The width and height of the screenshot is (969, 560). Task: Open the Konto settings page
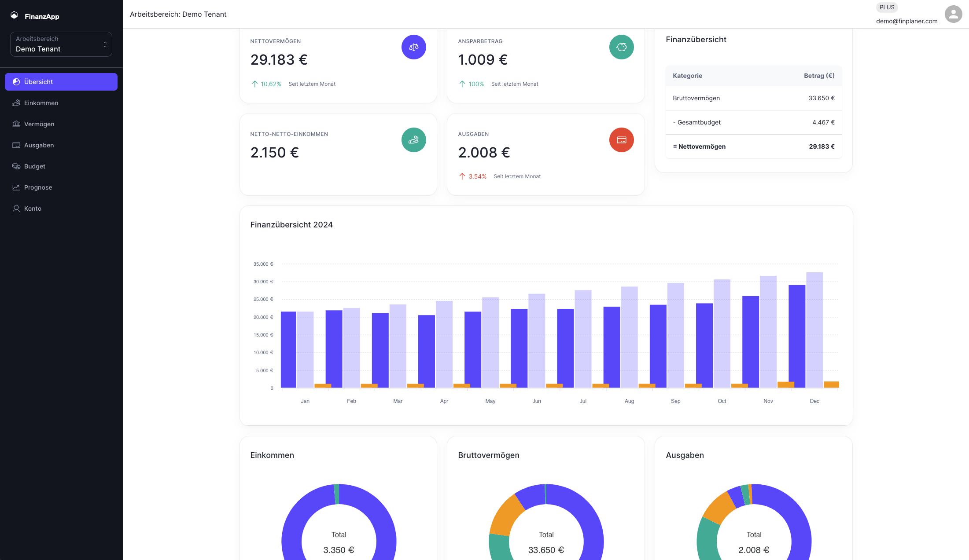[x=61, y=209]
